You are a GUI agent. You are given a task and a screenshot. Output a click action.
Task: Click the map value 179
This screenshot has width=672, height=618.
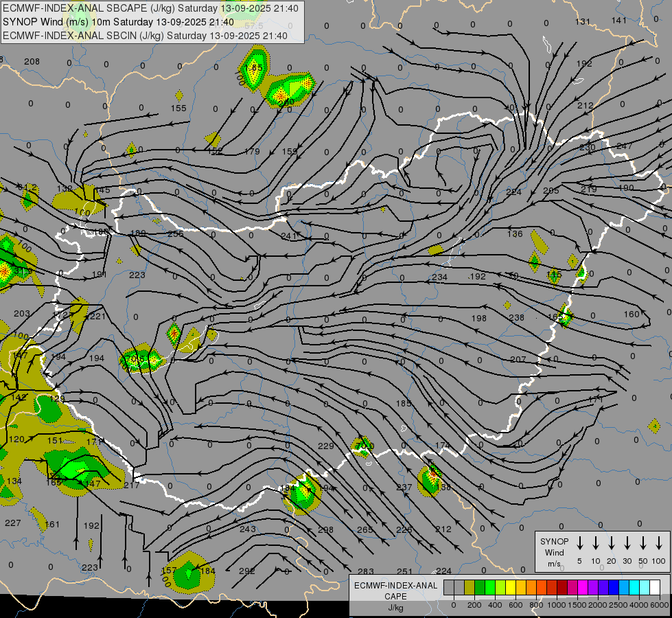[252, 151]
